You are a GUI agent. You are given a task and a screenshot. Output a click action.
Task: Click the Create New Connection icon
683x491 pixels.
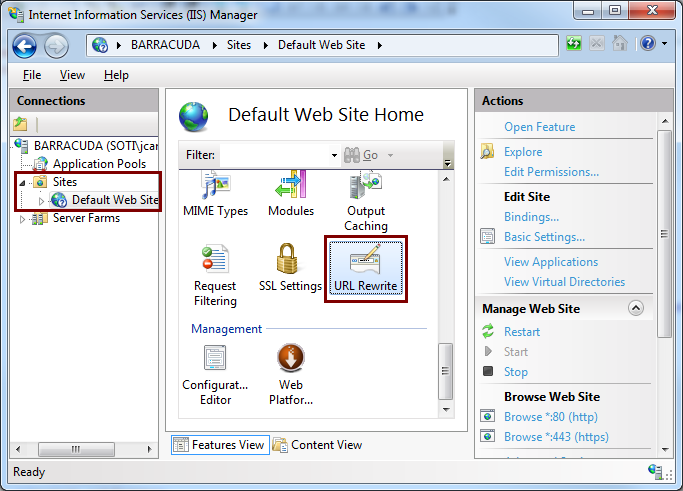pyautogui.click(x=20, y=124)
